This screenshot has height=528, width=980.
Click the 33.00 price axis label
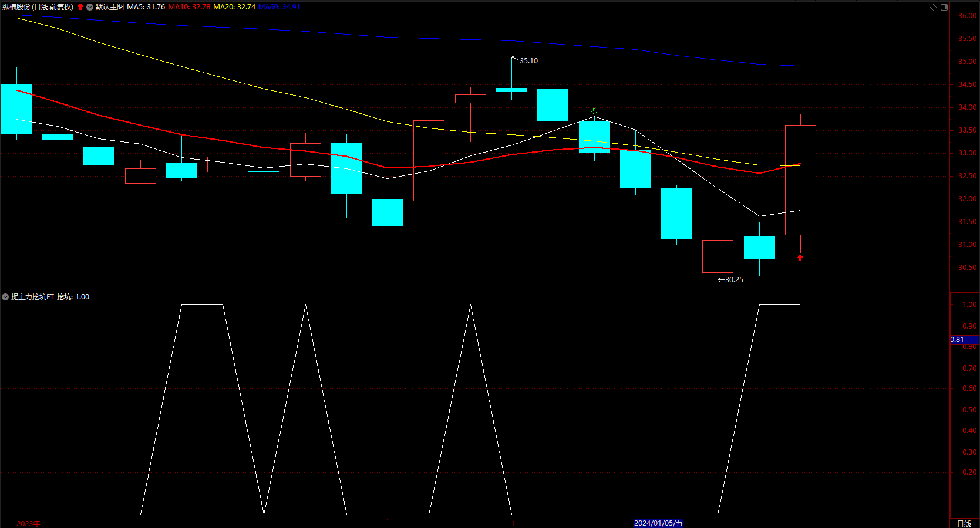coord(968,153)
